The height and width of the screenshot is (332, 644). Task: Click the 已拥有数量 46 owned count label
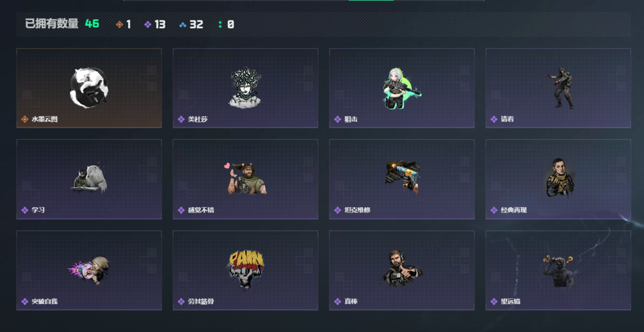(x=62, y=24)
